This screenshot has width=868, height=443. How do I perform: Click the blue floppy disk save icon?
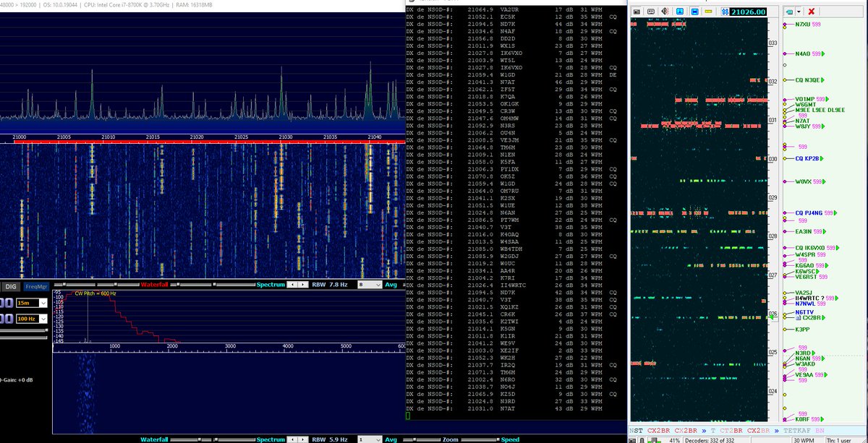click(x=694, y=12)
